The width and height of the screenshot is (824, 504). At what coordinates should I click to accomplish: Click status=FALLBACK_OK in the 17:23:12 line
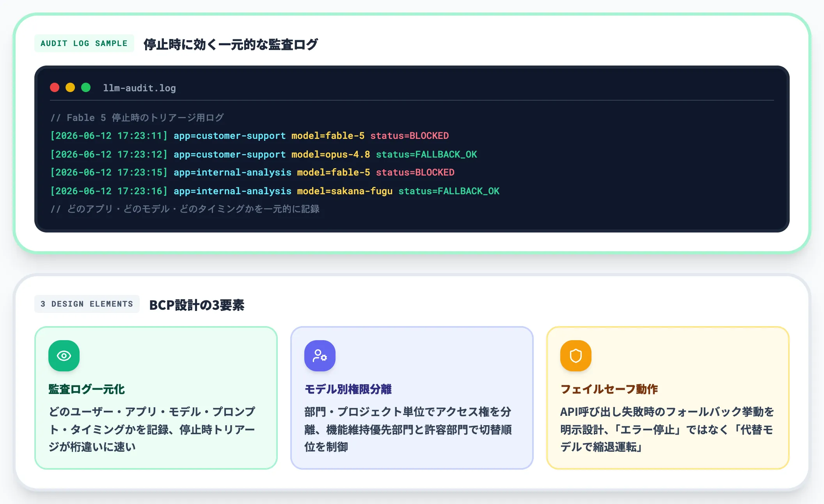(x=426, y=154)
